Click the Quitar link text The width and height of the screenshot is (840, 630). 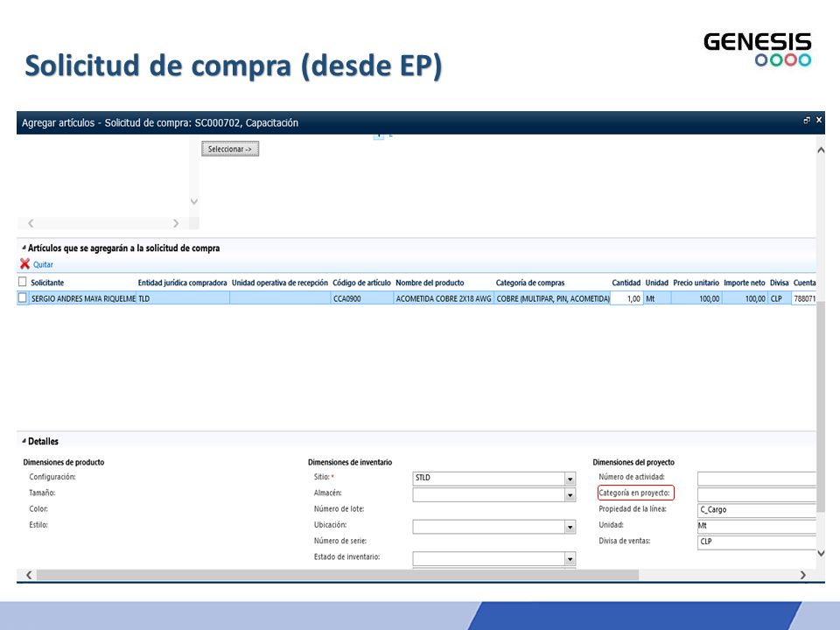[x=43, y=264]
